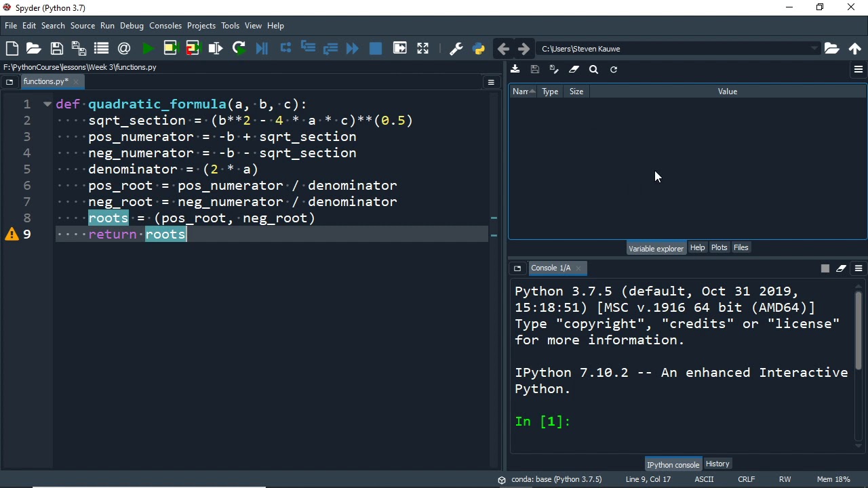Run current cell icon
This screenshot has height=488, width=868.
pyautogui.click(x=170, y=49)
